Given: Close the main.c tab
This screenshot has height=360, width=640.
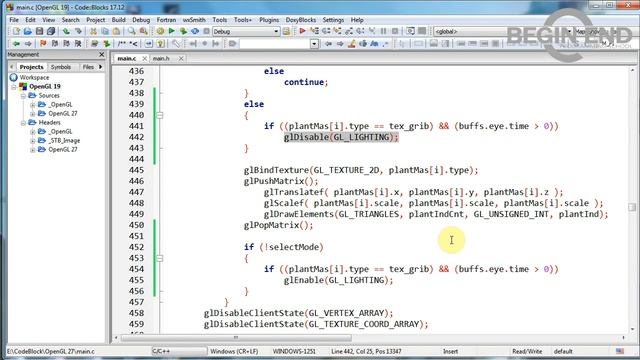Looking at the screenshot, I should (x=144, y=59).
